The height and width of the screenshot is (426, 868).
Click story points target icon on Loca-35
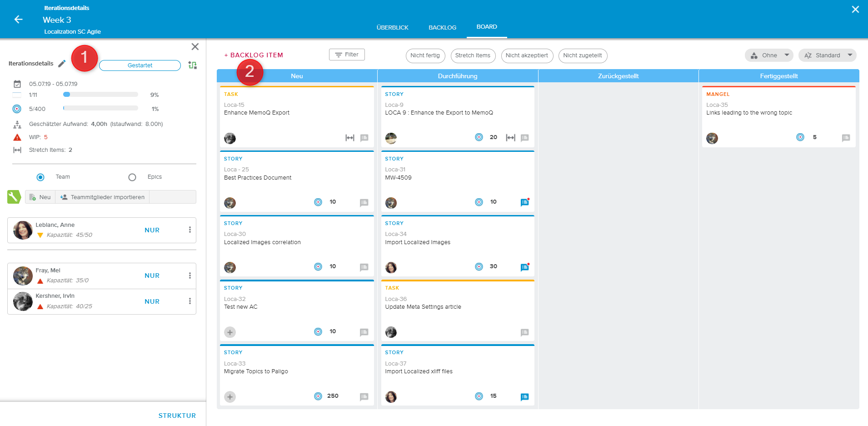pos(800,137)
